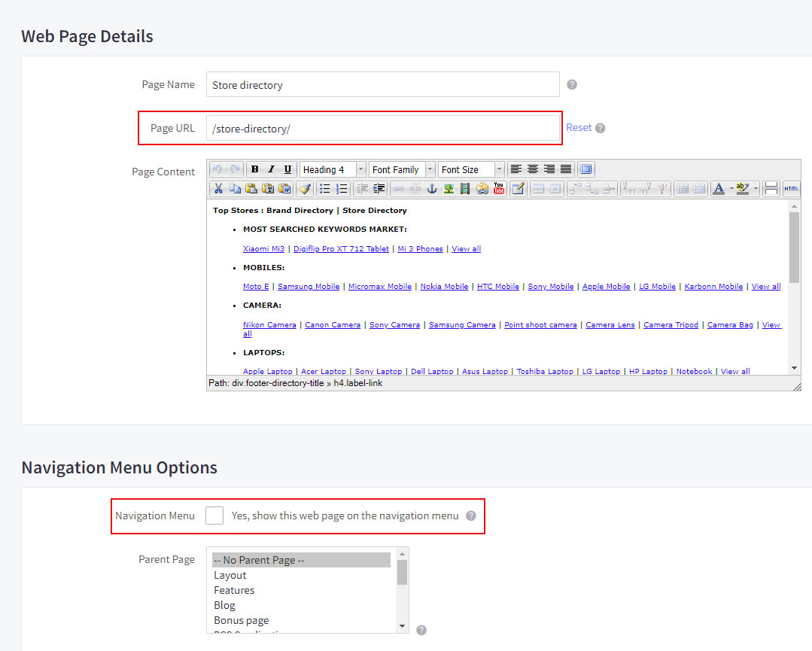Insert an anchor in content
Viewport: 812px width, 651px height.
(x=432, y=189)
